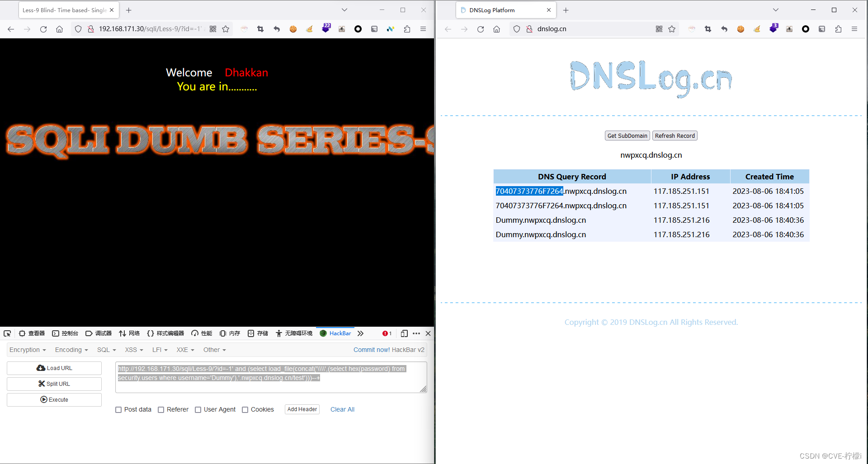This screenshot has height=464, width=868.
Task: Open the LFI dropdown in HackBar
Action: pos(160,350)
